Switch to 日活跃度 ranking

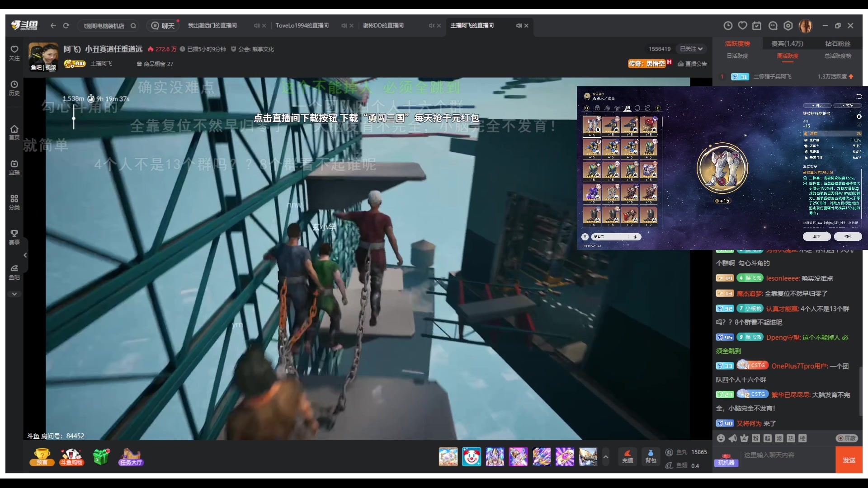(737, 56)
